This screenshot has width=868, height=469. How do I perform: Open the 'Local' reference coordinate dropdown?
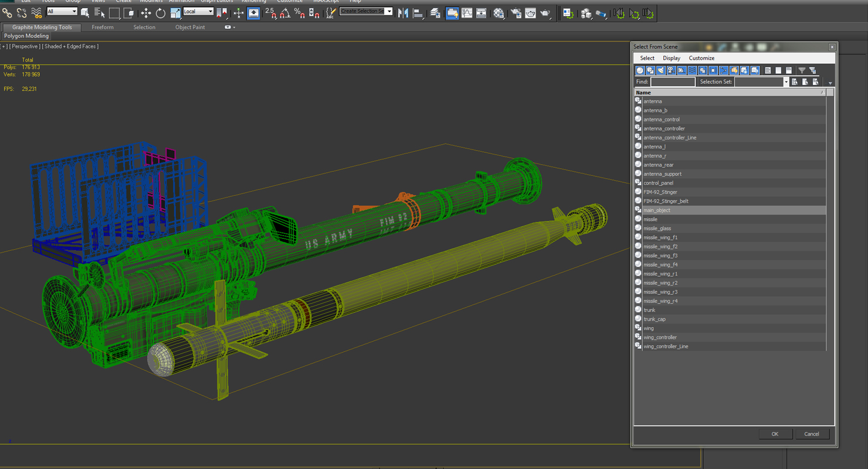click(x=198, y=11)
